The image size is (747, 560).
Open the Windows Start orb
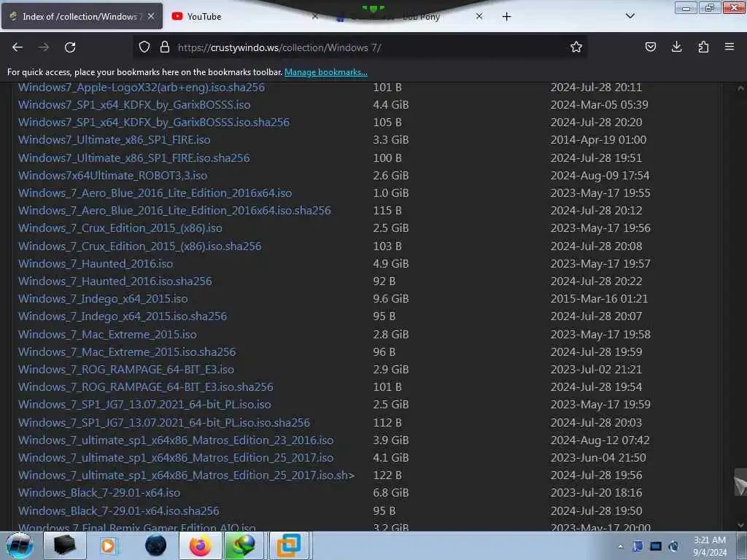(20, 545)
